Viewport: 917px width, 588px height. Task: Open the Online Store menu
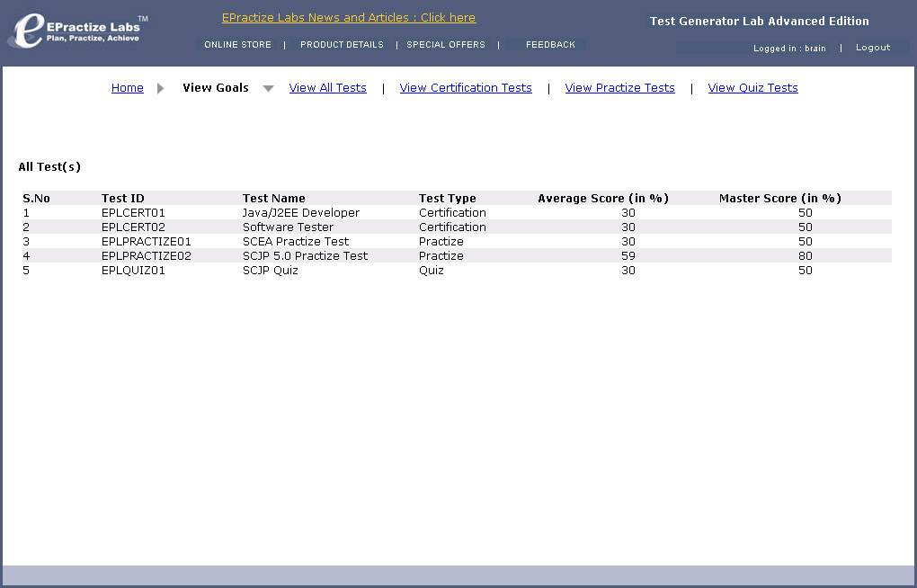[x=237, y=45]
